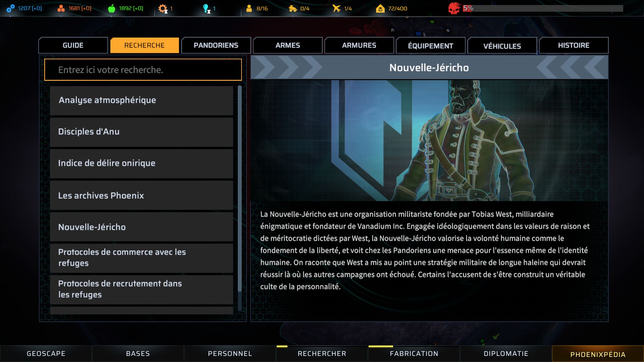Open the HISTOIRE tab

pos(574,45)
